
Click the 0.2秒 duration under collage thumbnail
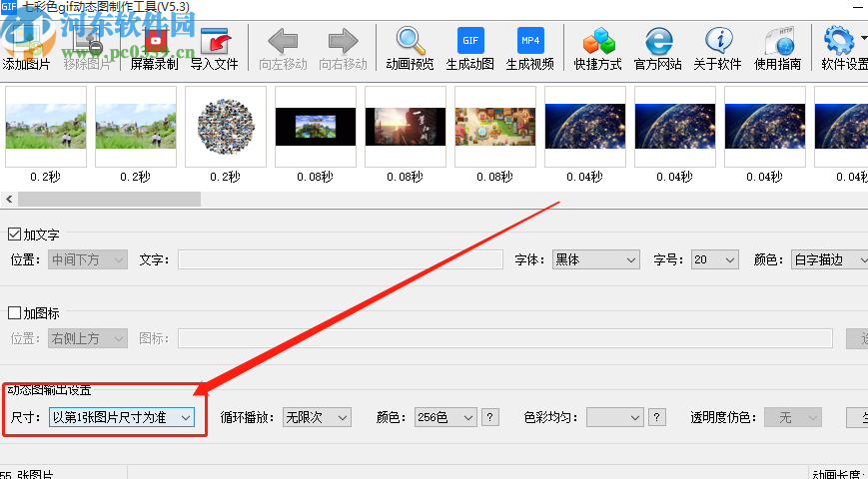226,177
